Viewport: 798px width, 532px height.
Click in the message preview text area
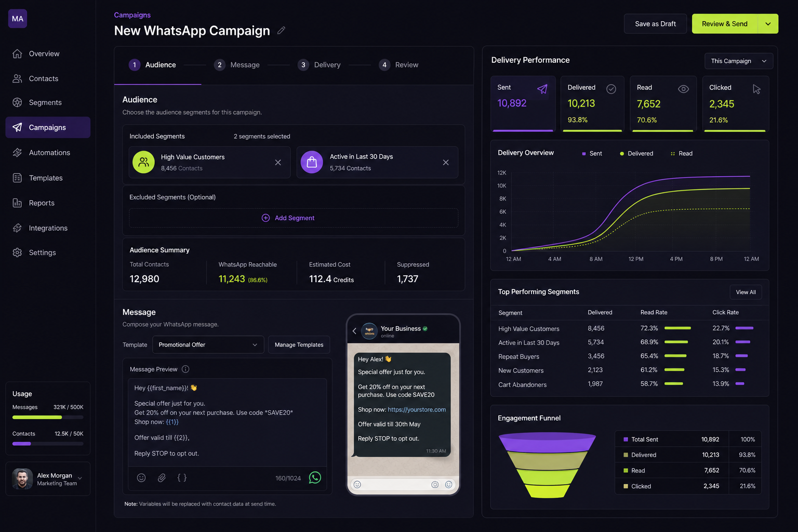coord(228,422)
